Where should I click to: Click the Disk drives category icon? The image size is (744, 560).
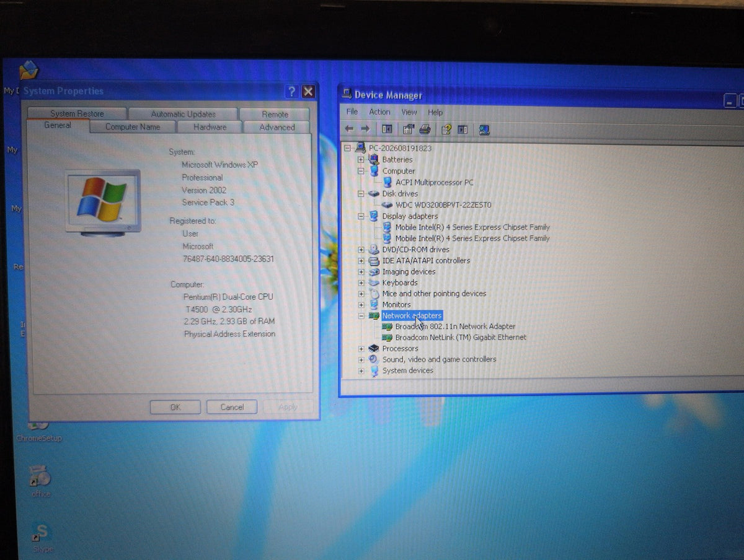pos(374,193)
